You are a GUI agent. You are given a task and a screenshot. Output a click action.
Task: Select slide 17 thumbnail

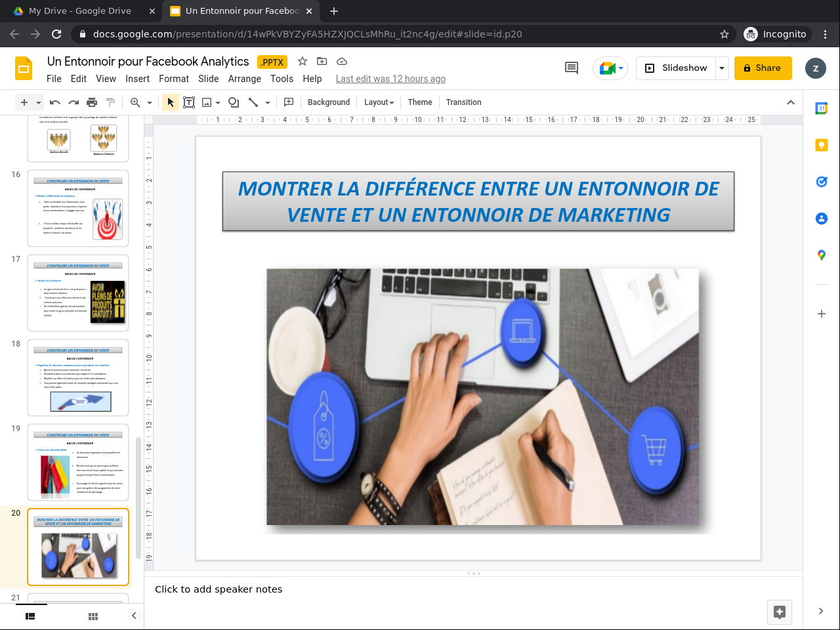tap(78, 293)
